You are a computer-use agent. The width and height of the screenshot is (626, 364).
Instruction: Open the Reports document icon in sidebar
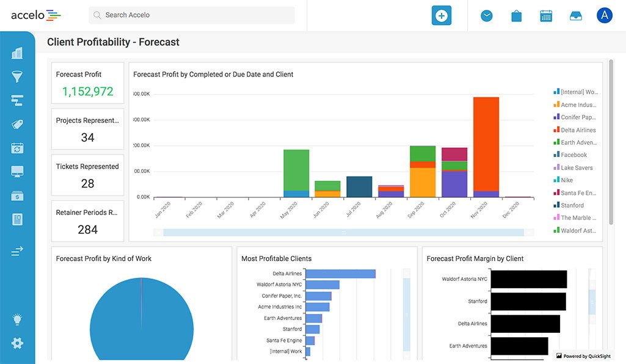pyautogui.click(x=17, y=219)
